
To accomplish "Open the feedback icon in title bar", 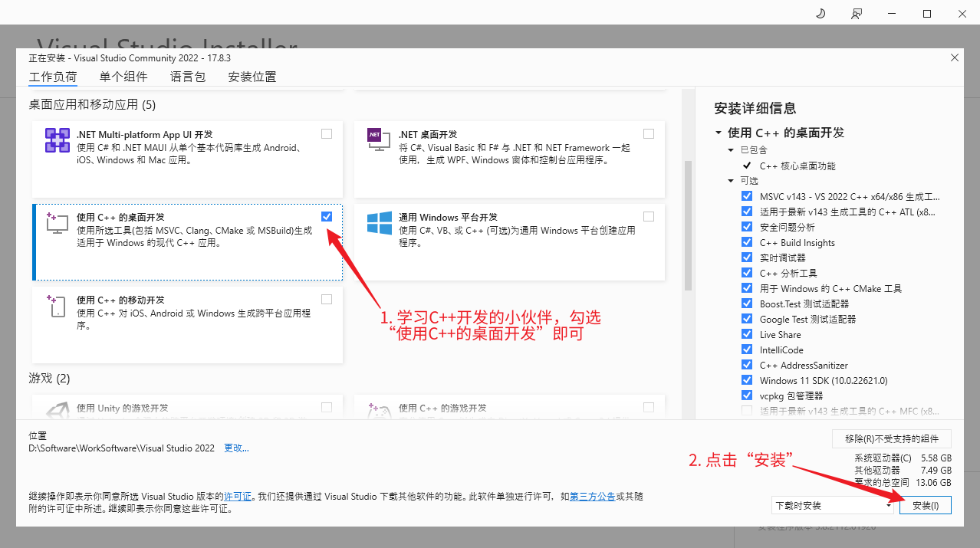I will [856, 13].
